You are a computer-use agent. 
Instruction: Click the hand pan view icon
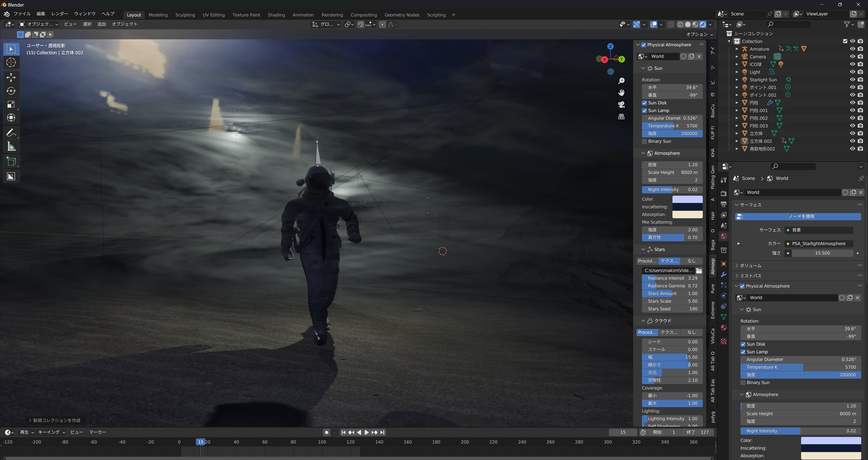(621, 93)
